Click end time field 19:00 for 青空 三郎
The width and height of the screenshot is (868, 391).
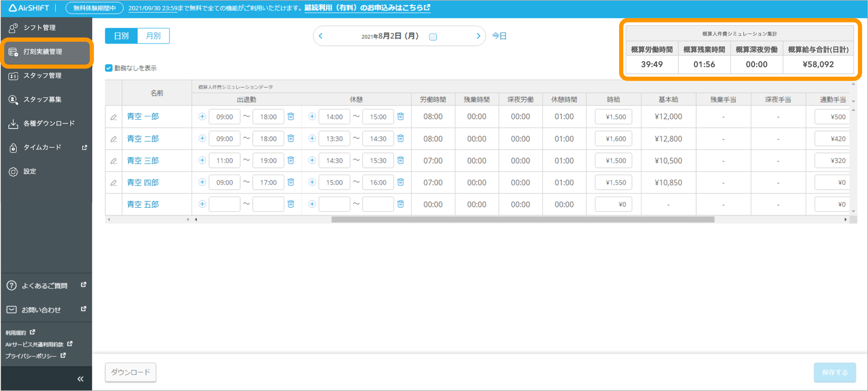[268, 161]
